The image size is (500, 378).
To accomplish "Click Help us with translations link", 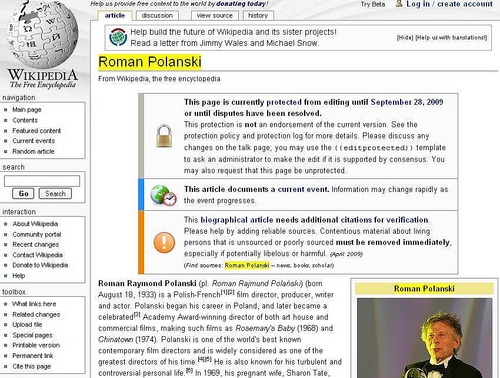I will pos(451,38).
